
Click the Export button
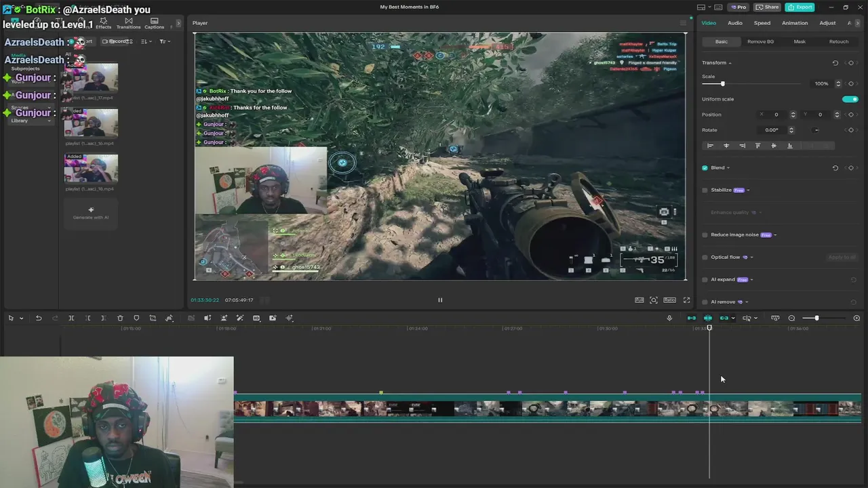click(800, 7)
